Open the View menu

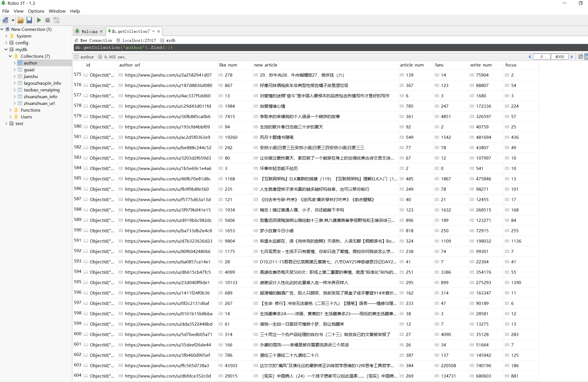19,11
